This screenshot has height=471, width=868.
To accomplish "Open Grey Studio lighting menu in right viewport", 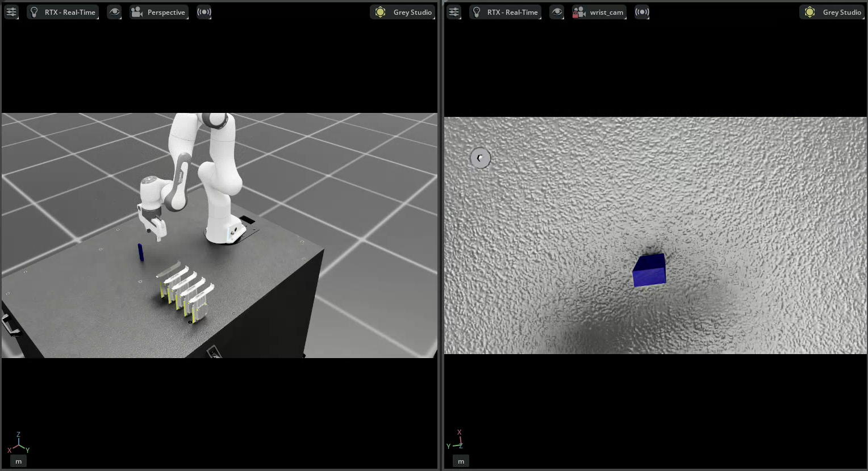I will coord(833,12).
